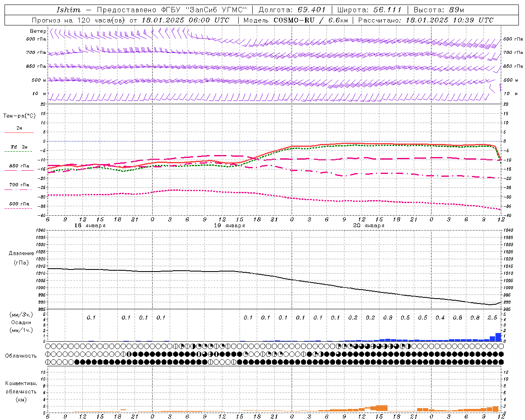Screen dimensions: 525x420
Task: Click the "20 января" date label
Action: pyautogui.click(x=369, y=226)
